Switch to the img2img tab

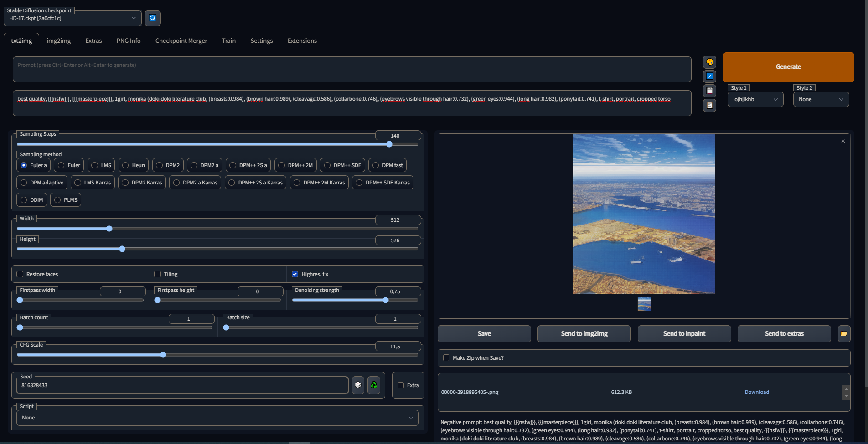coord(58,41)
